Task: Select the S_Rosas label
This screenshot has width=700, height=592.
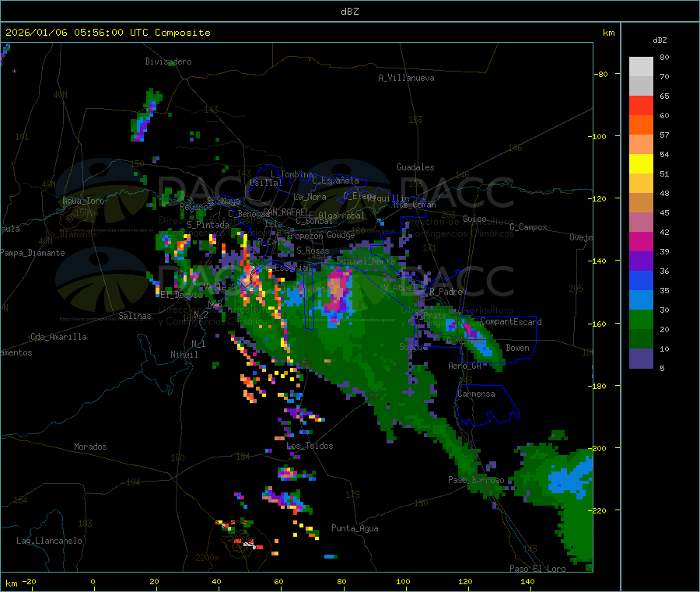Action: point(313,250)
